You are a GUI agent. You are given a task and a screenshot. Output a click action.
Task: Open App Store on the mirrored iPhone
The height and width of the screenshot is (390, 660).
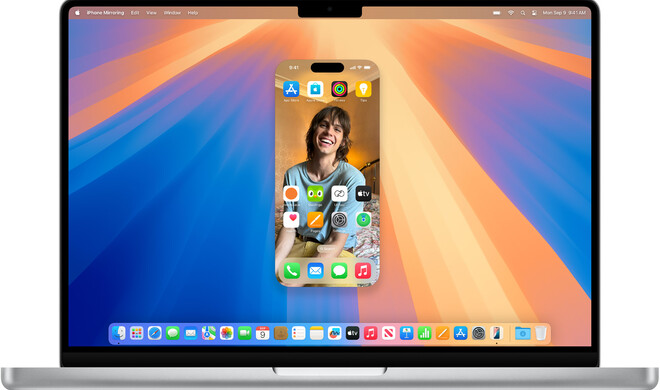point(291,89)
